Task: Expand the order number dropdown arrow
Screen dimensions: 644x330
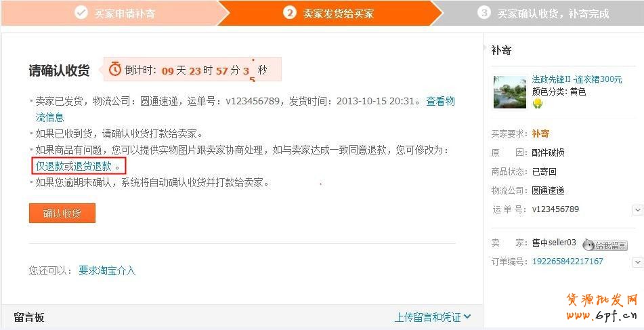Action: pos(637,262)
